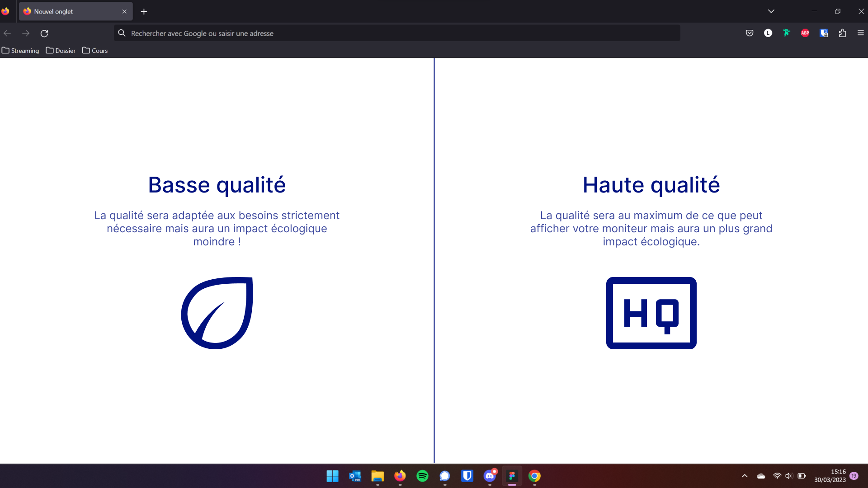Image resolution: width=868 pixels, height=488 pixels.
Task: Choose the Haute qualité heading
Action: point(651,185)
